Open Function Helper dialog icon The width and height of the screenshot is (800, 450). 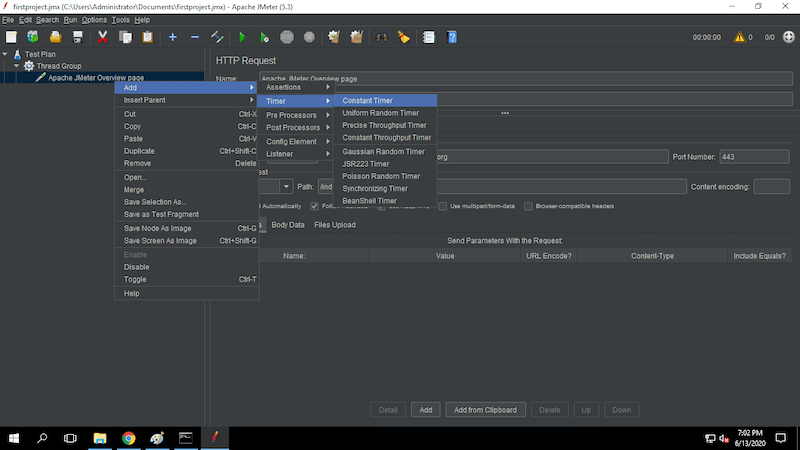point(429,37)
